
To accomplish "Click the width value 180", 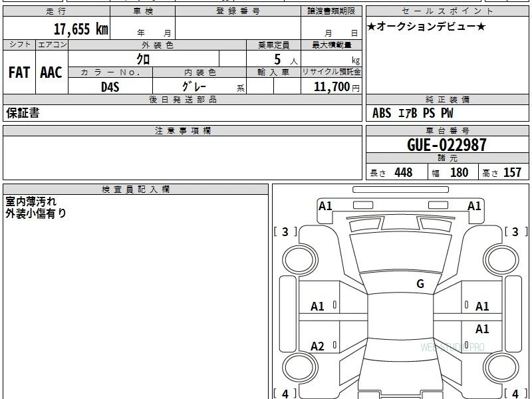I will pyautogui.click(x=459, y=172).
